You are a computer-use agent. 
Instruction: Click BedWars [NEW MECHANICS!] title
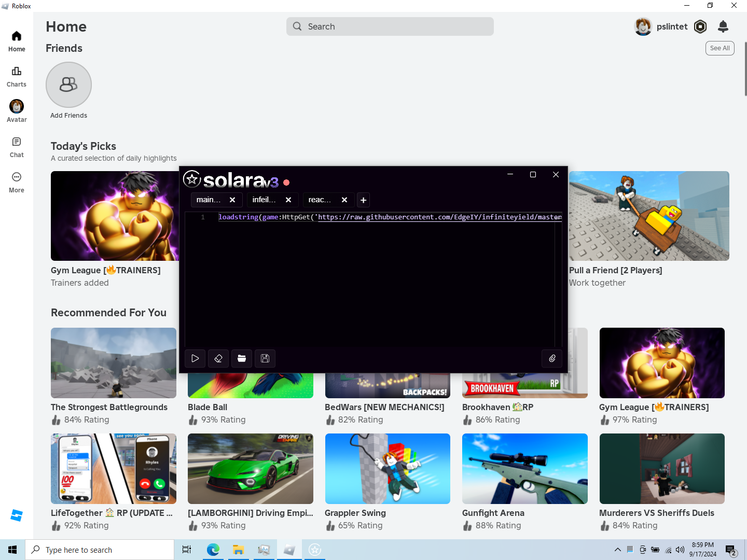coord(384,407)
